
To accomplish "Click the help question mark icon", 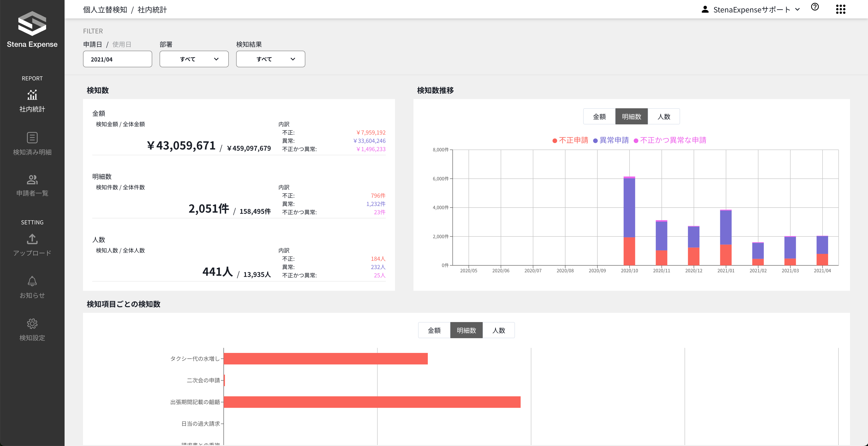I will click(x=815, y=7).
